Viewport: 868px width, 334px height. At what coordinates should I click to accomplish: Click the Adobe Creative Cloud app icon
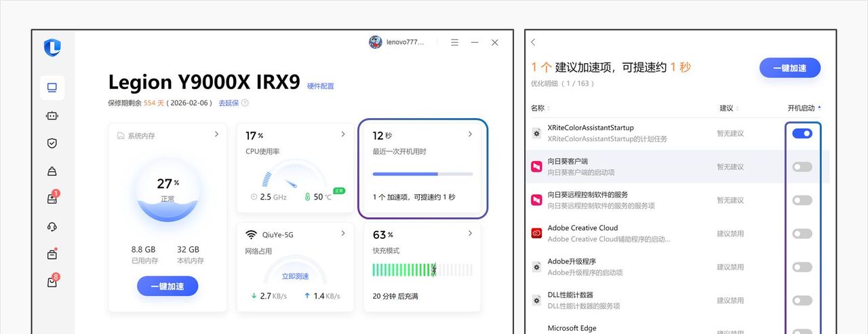536,233
